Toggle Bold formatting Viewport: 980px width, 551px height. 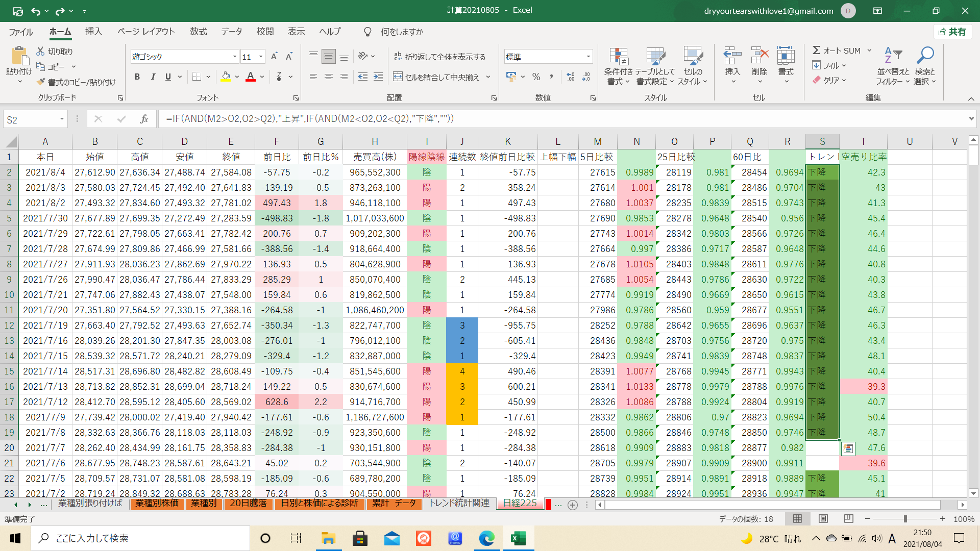(x=137, y=77)
